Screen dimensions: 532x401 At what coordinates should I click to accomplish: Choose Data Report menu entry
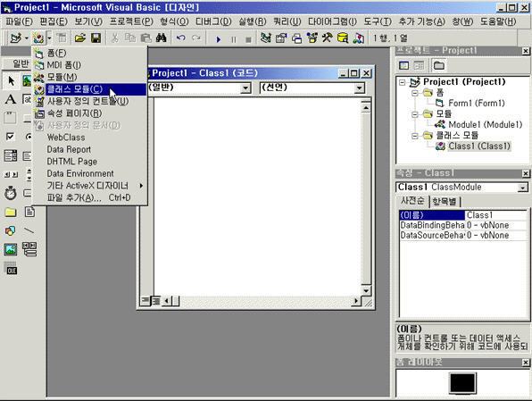(89, 149)
